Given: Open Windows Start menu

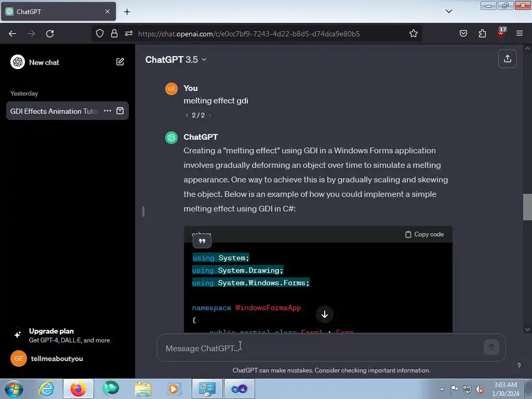Looking at the screenshot, I should pos(14,389).
